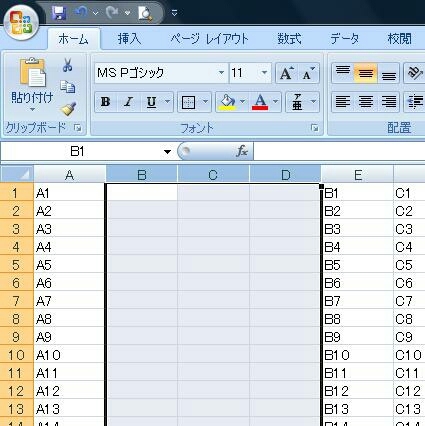
Task: Open font color palette dropdown arrow
Action: [x=276, y=101]
